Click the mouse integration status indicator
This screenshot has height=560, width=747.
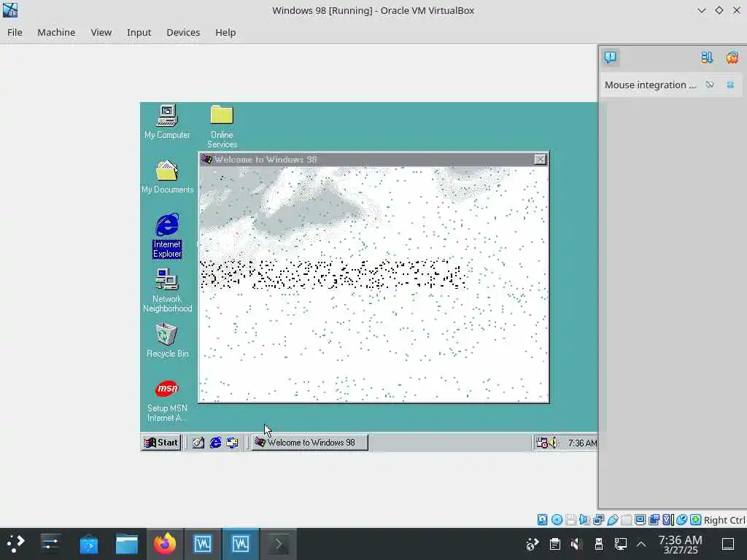click(x=682, y=519)
